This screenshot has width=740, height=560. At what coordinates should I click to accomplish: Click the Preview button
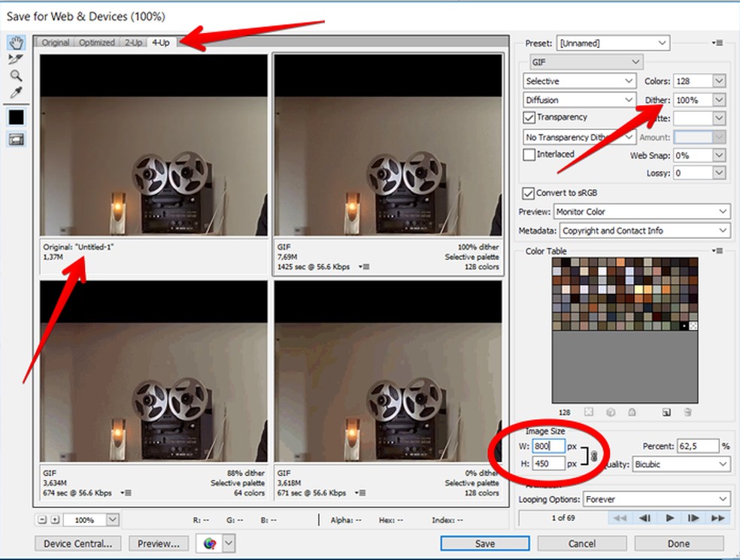(158, 543)
